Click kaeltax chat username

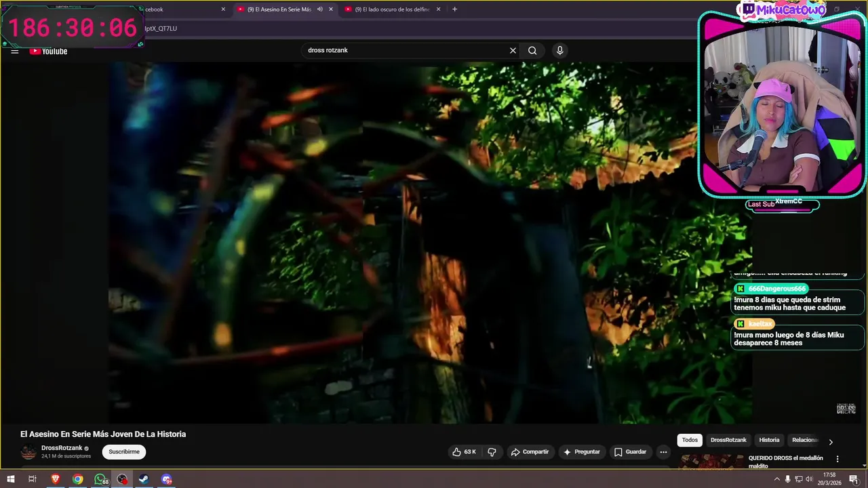coord(760,324)
